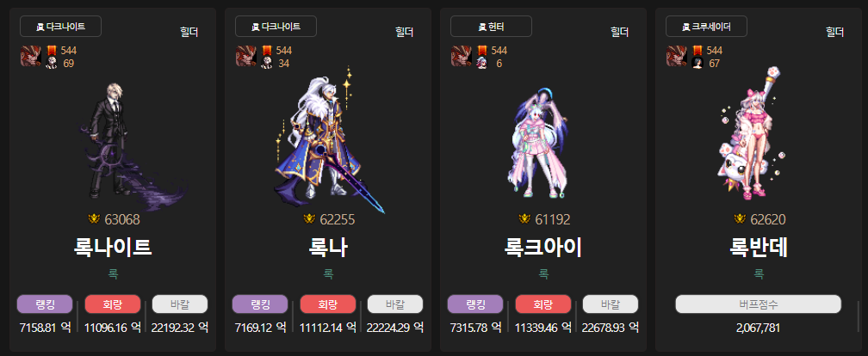868x356 pixels.
Task: Select the 바칼 tab on 록크아이 card
Action: (x=611, y=304)
